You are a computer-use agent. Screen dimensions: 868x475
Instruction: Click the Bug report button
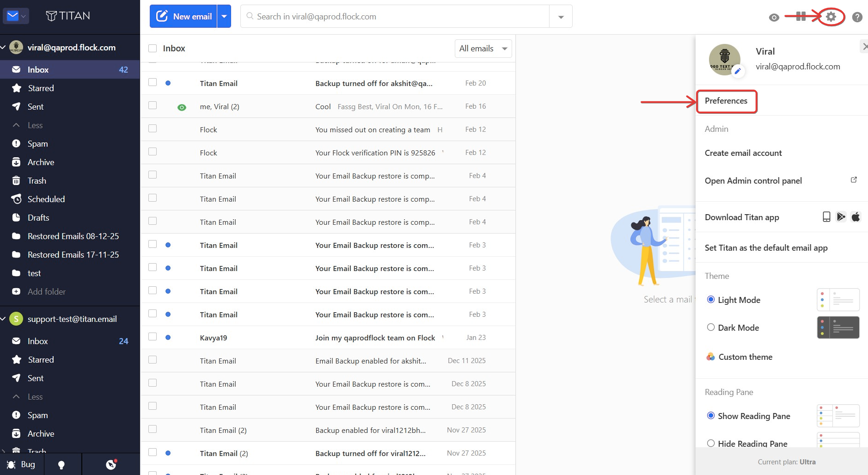pyautogui.click(x=22, y=464)
